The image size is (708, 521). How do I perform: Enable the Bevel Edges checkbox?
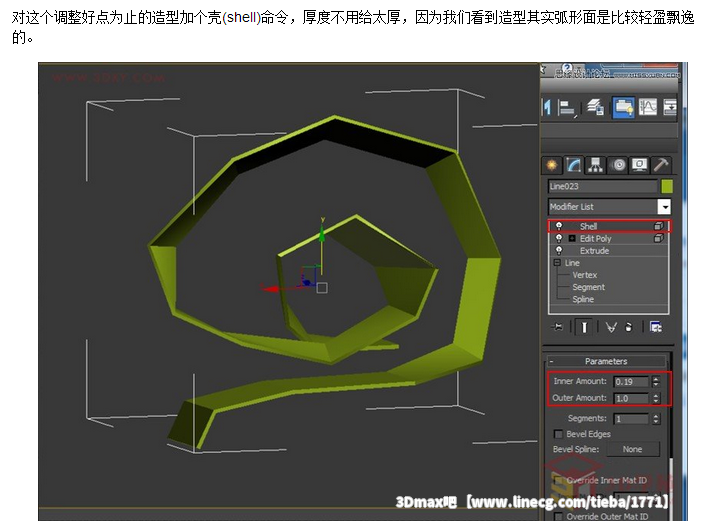(x=558, y=434)
